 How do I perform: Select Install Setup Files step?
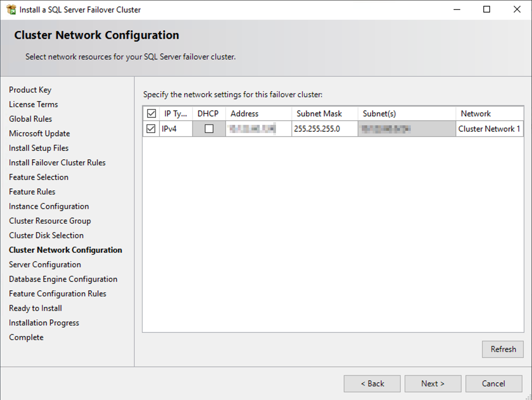tap(39, 148)
